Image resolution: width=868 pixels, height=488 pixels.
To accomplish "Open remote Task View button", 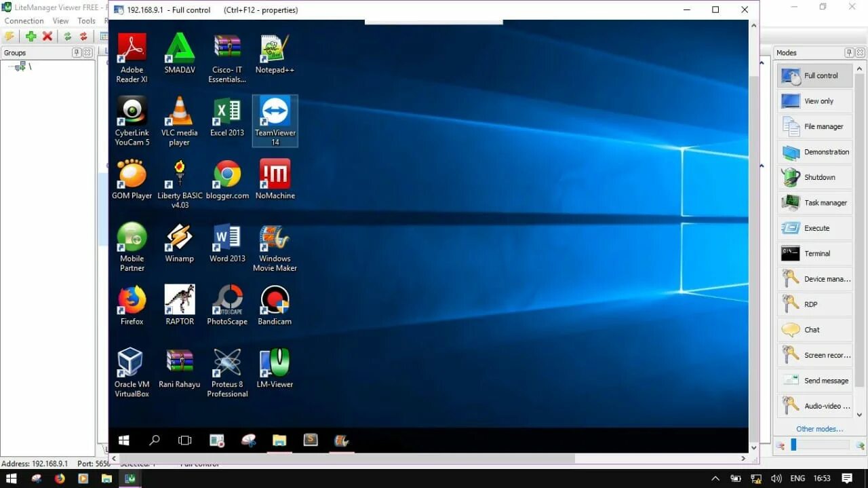I will click(x=184, y=440).
